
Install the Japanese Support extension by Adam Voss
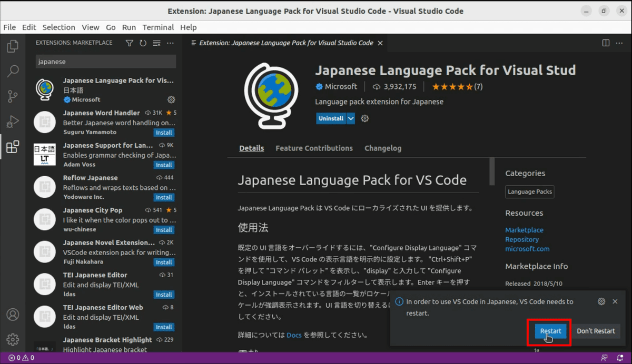tap(164, 165)
